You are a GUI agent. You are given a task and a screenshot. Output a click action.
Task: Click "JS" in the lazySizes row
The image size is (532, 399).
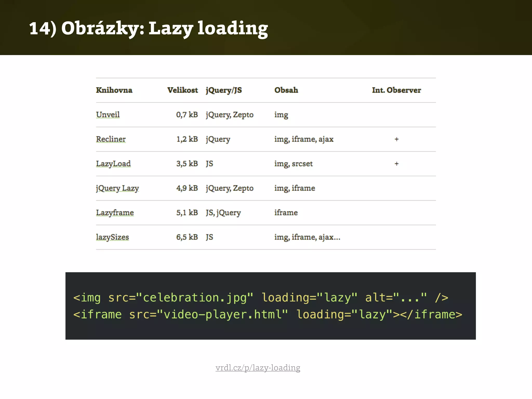click(x=209, y=237)
